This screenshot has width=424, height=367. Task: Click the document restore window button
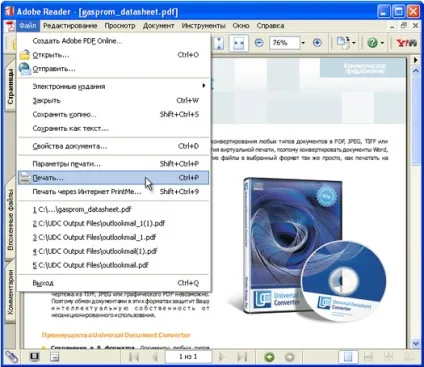click(404, 25)
